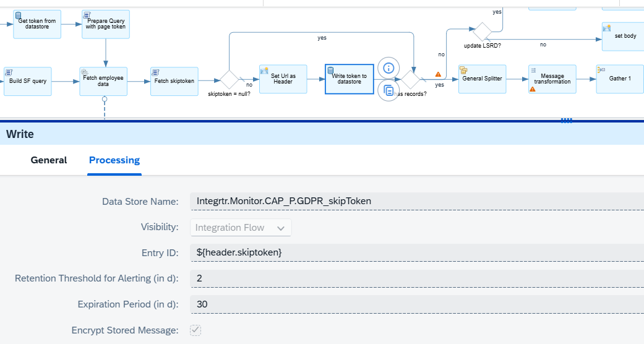Screen dimensions: 644x344
Task: Click the information icon beside Write token step
Action: tap(389, 68)
